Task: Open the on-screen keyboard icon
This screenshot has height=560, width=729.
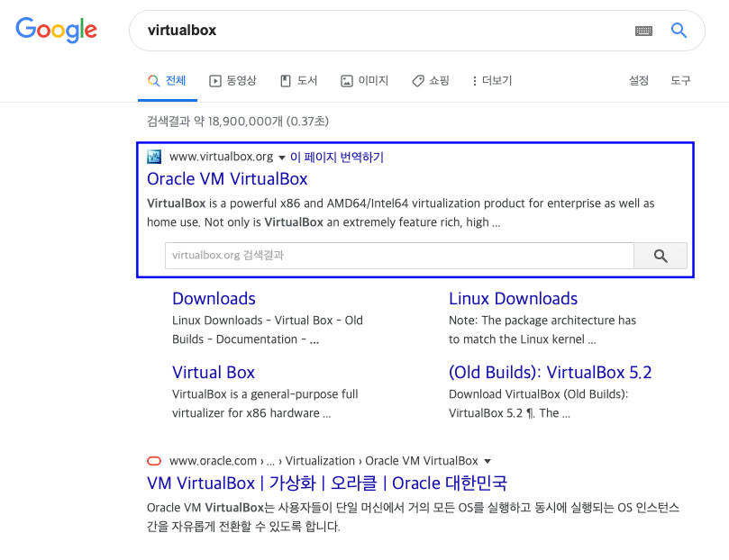Action: coord(643,32)
